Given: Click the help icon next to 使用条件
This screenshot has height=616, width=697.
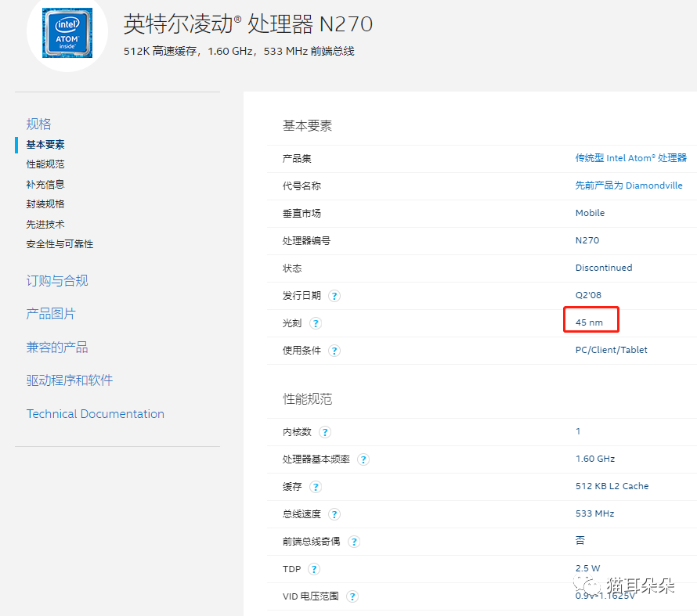Looking at the screenshot, I should tap(334, 351).
